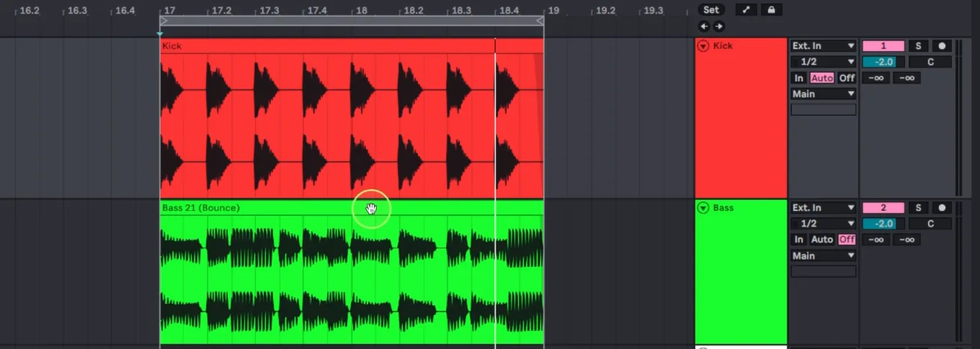
Task: Click the Bass track's right peak level -∞
Action: coord(907,240)
